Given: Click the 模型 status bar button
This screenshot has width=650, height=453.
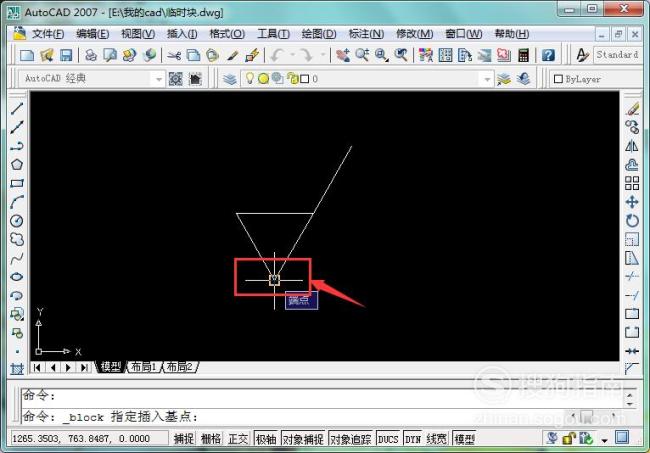Looking at the screenshot, I should pyautogui.click(x=464, y=438).
